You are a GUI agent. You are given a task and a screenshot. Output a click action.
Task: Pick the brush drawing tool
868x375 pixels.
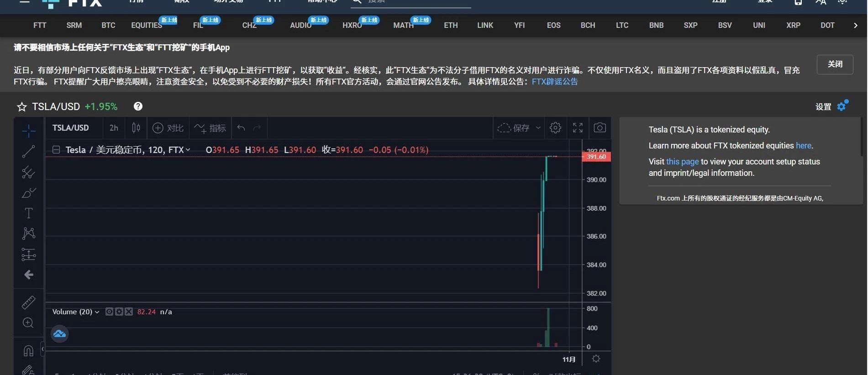28,193
